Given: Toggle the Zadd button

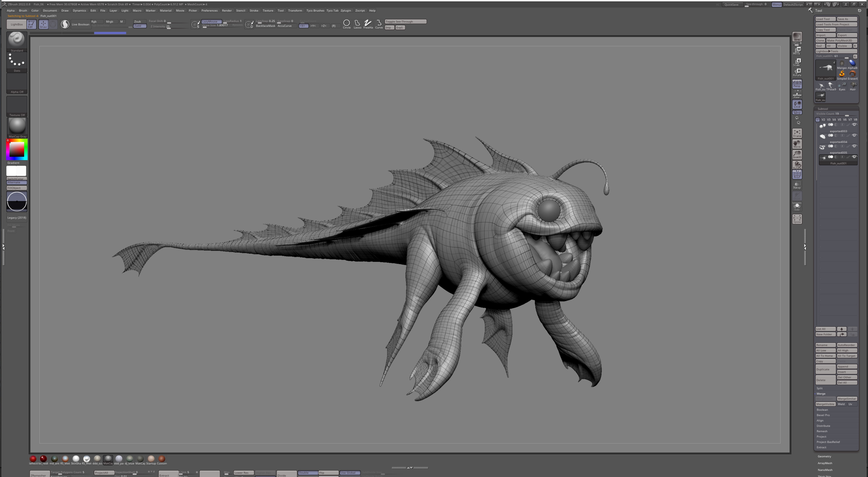Looking at the screenshot, I should [x=139, y=26].
